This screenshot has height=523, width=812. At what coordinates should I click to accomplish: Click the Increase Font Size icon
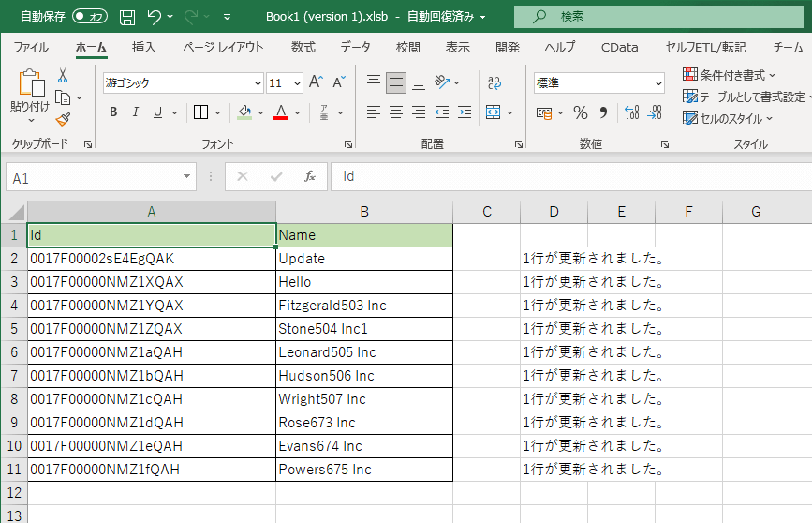click(317, 82)
